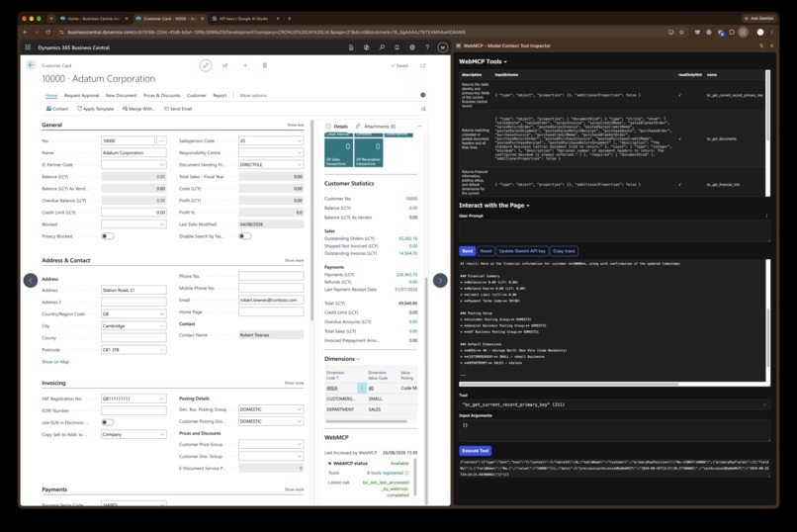Click Ask Gemini in browser
The image size is (797, 532).
[758, 18]
